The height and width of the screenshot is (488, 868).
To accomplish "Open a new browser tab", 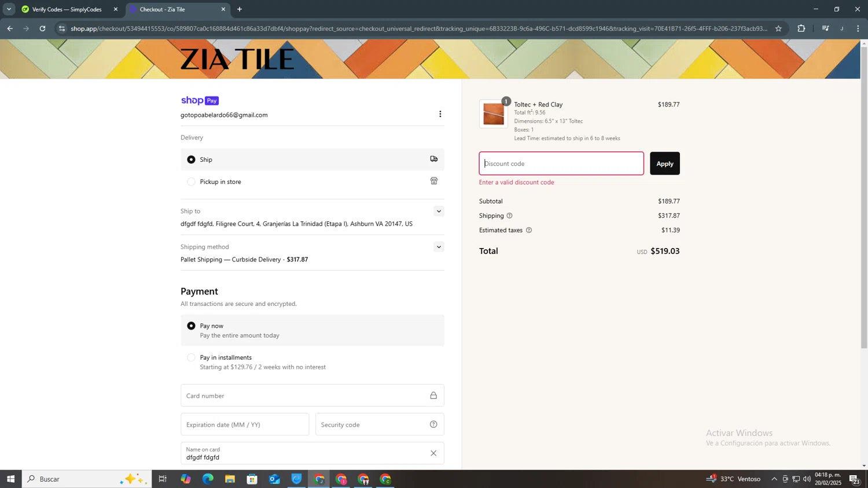I will (x=240, y=9).
